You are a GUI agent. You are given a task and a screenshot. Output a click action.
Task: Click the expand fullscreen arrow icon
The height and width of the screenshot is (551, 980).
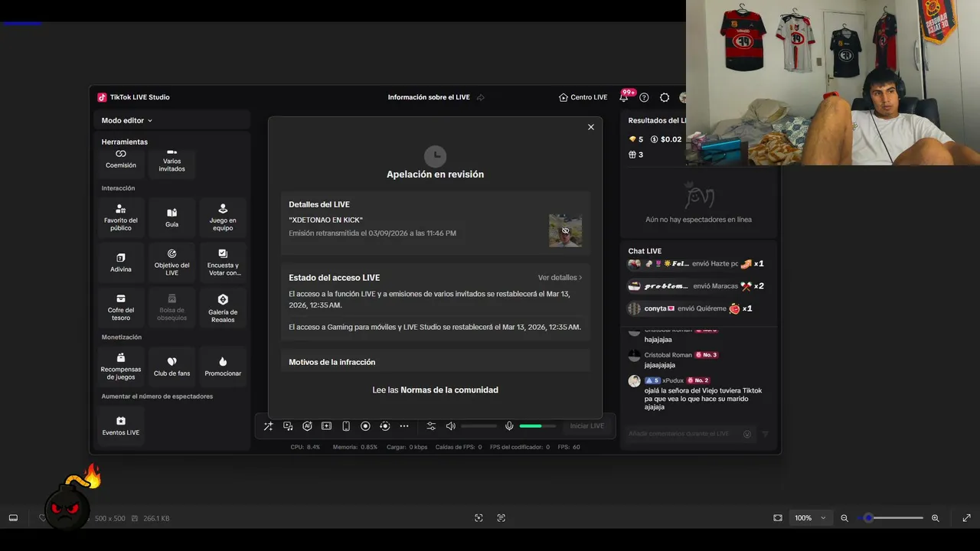966,518
